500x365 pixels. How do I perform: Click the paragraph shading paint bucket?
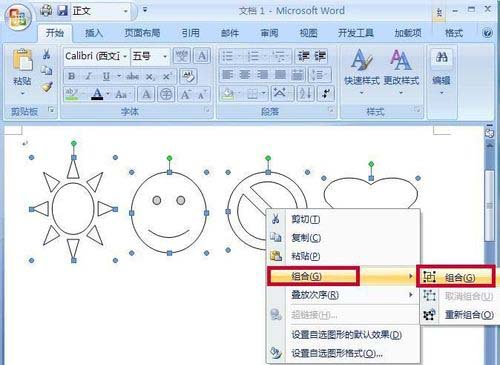pos(228,94)
